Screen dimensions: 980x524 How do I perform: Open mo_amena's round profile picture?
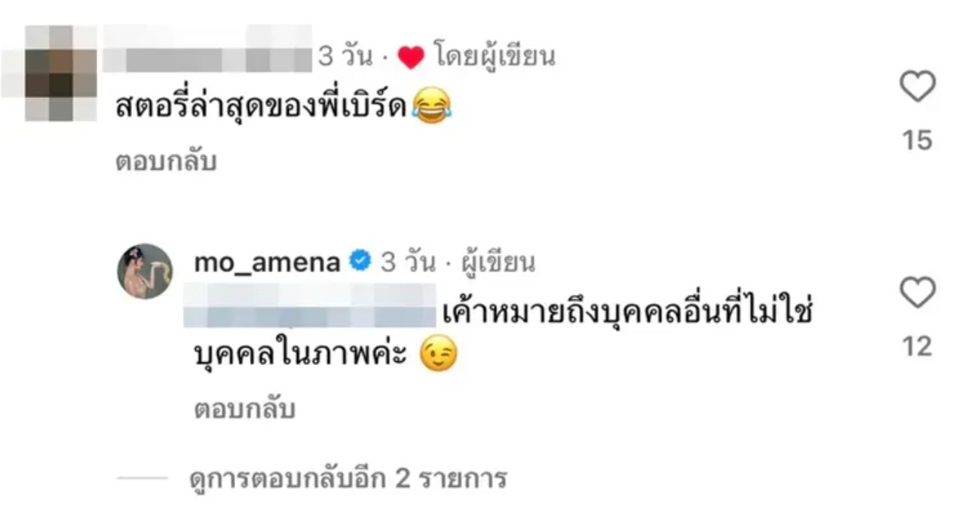click(x=145, y=271)
